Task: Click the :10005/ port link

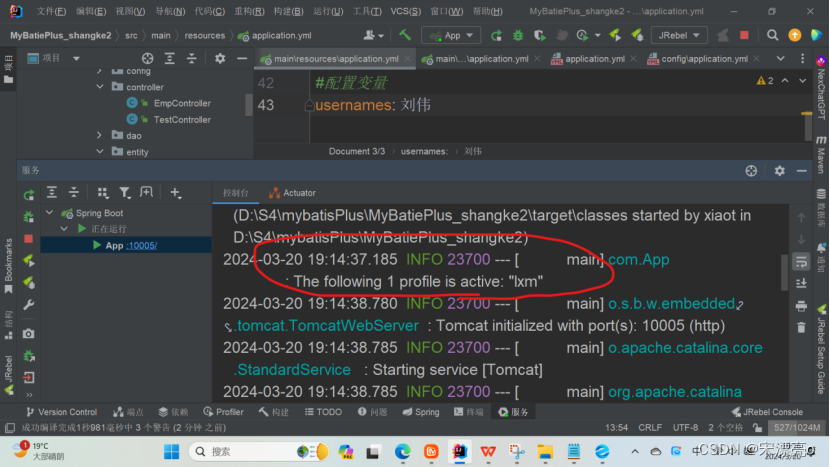Action: click(x=141, y=245)
